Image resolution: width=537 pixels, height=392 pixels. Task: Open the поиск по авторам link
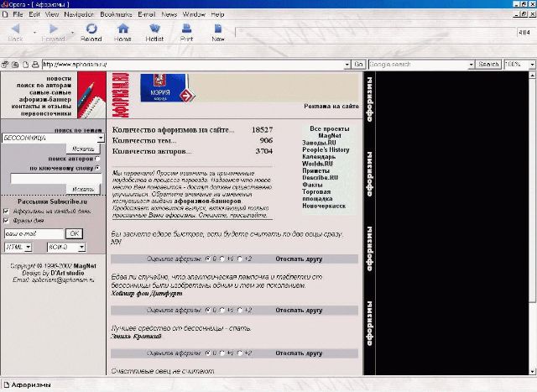pyautogui.click(x=44, y=86)
